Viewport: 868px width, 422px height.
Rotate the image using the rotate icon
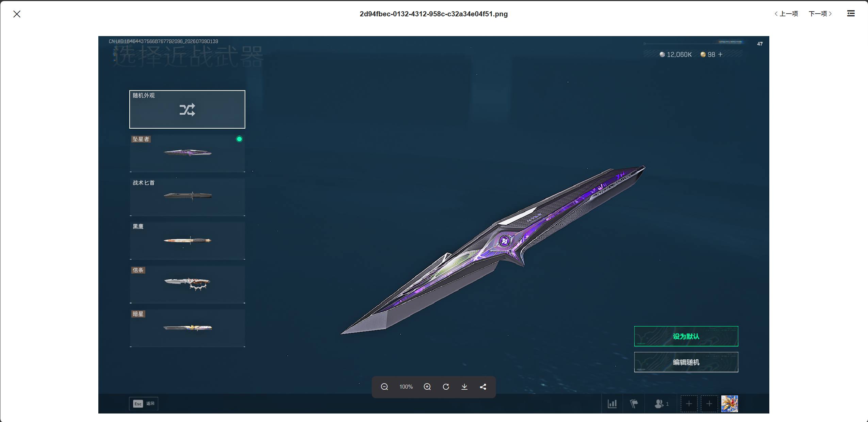point(446,387)
